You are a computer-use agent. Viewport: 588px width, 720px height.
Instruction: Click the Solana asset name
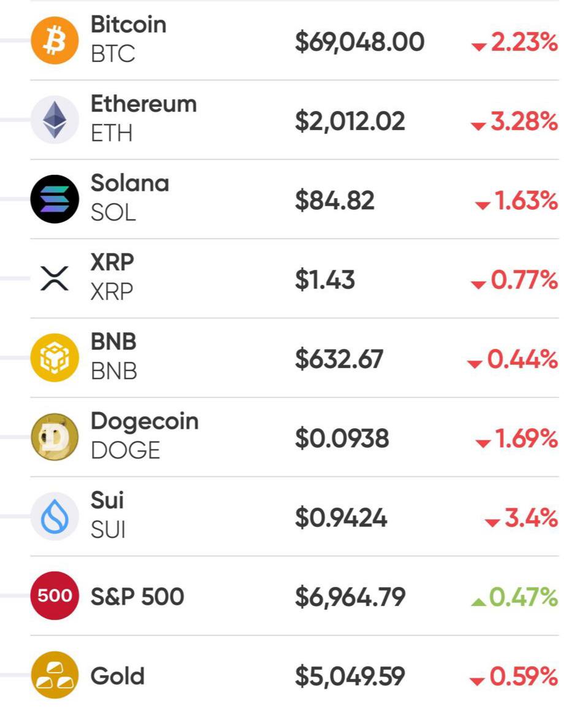(x=129, y=183)
